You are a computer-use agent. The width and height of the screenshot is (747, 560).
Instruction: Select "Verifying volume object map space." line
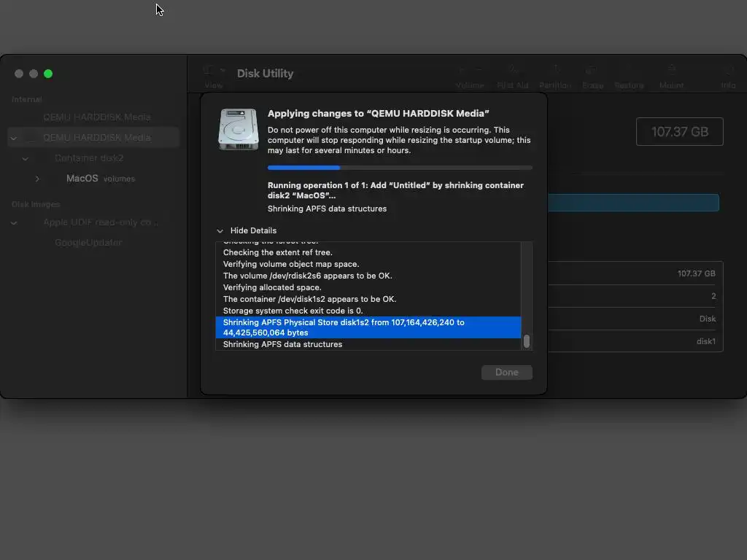(x=291, y=264)
